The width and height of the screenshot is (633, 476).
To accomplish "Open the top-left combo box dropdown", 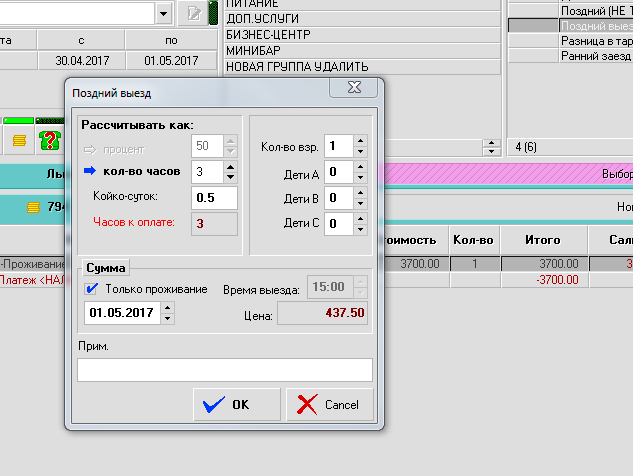I will click(163, 13).
